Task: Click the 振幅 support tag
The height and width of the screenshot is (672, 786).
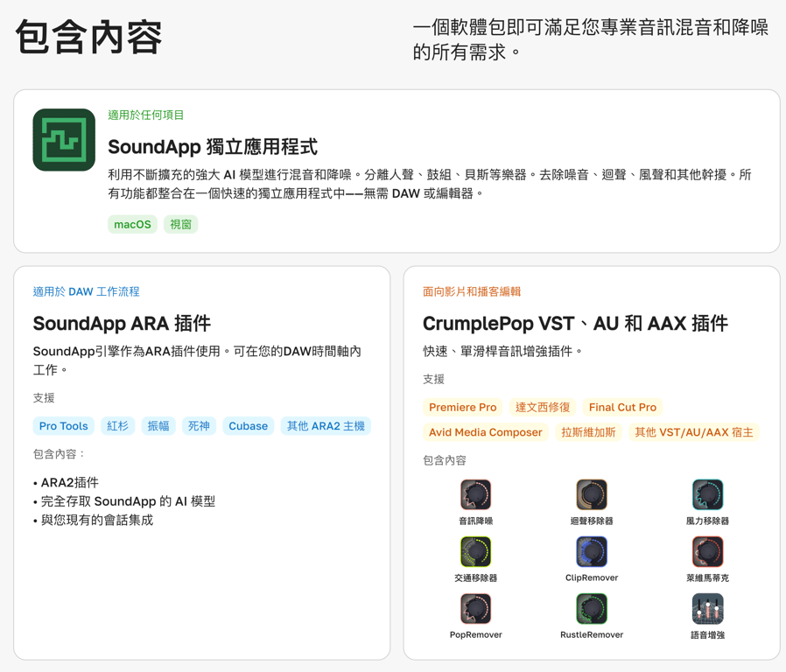Action: point(158,426)
